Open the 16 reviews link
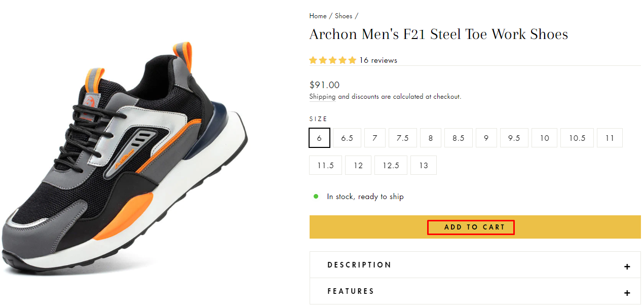The height and width of the screenshot is (307, 644). pos(378,60)
